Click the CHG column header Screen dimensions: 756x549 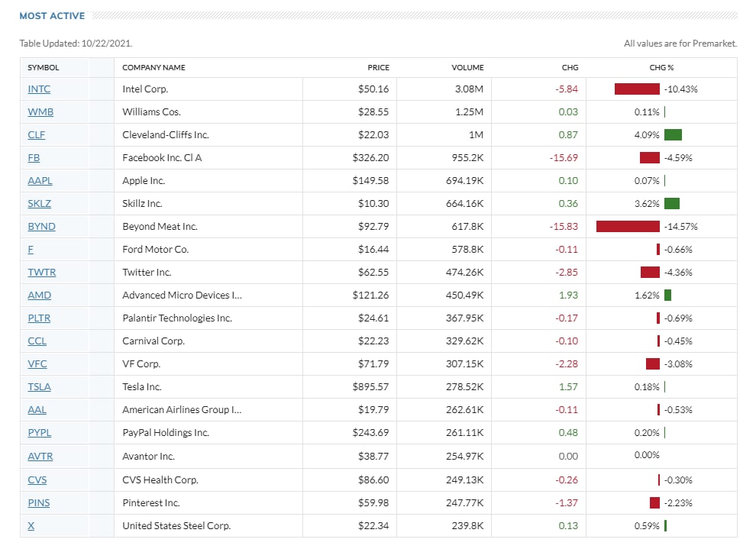coord(570,67)
